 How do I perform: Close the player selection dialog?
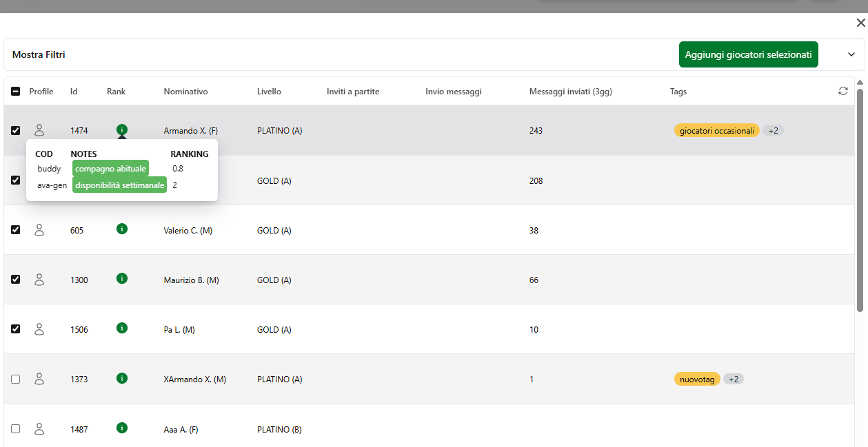(x=860, y=23)
